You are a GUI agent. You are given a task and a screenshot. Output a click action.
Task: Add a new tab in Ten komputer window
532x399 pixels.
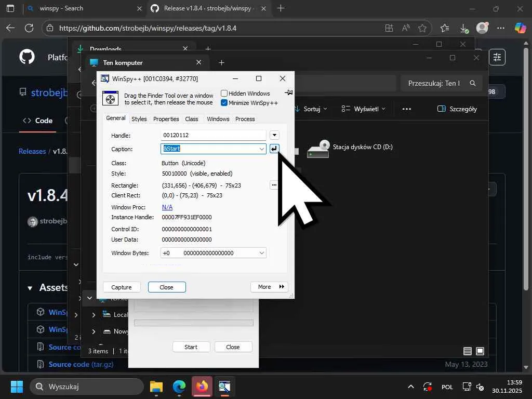tap(221, 63)
